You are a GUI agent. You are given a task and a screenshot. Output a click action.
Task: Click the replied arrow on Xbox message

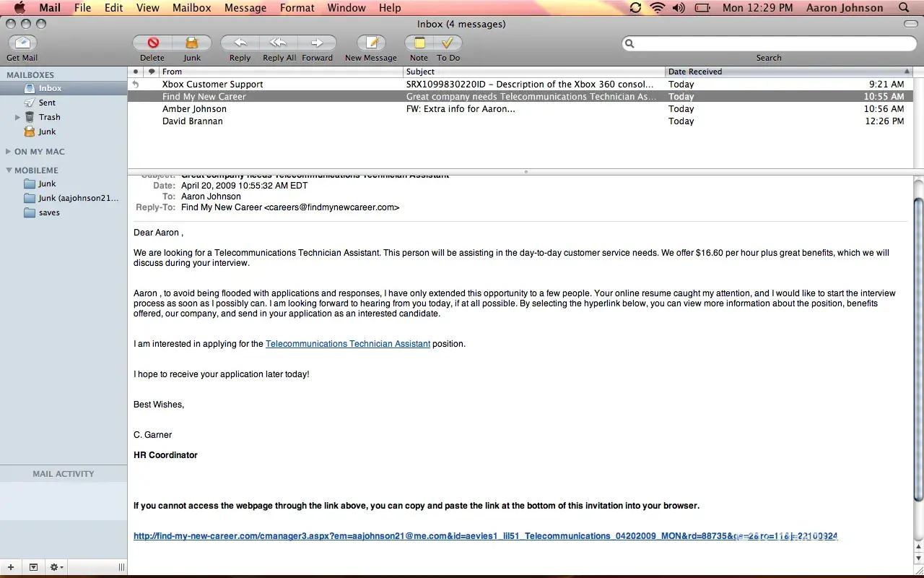click(x=135, y=85)
